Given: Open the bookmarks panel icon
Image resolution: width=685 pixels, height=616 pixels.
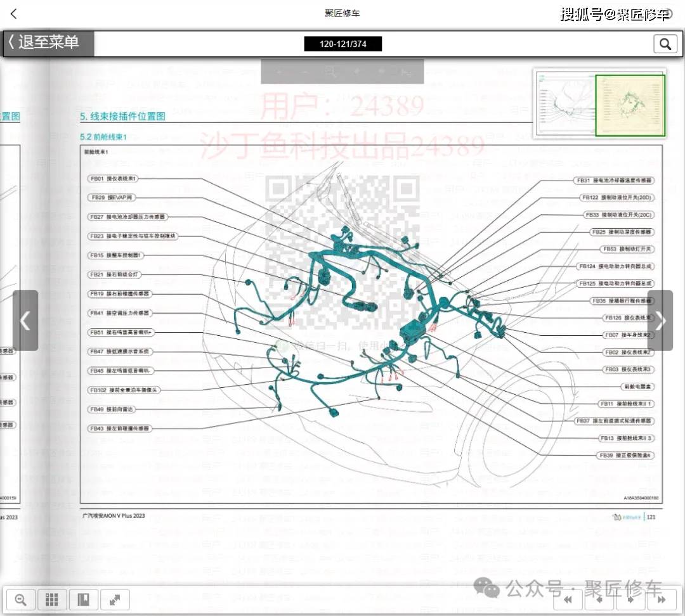Looking at the screenshot, I should [84, 600].
